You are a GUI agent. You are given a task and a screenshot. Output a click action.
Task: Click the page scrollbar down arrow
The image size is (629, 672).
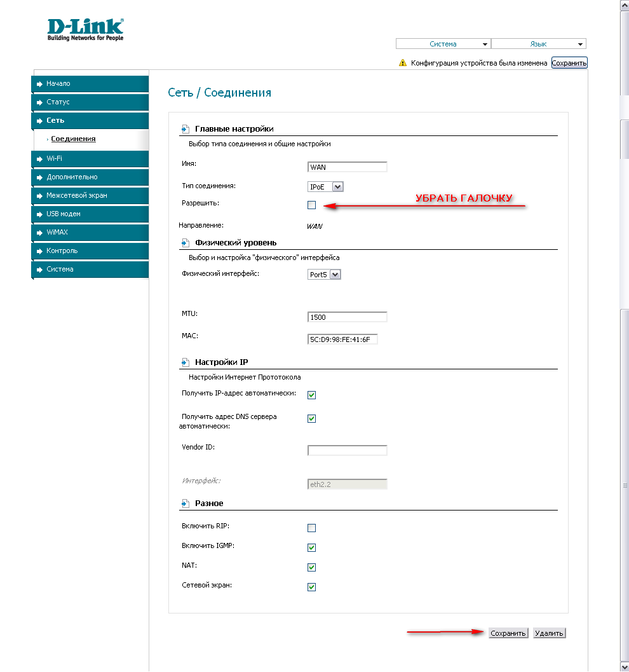(x=625, y=668)
